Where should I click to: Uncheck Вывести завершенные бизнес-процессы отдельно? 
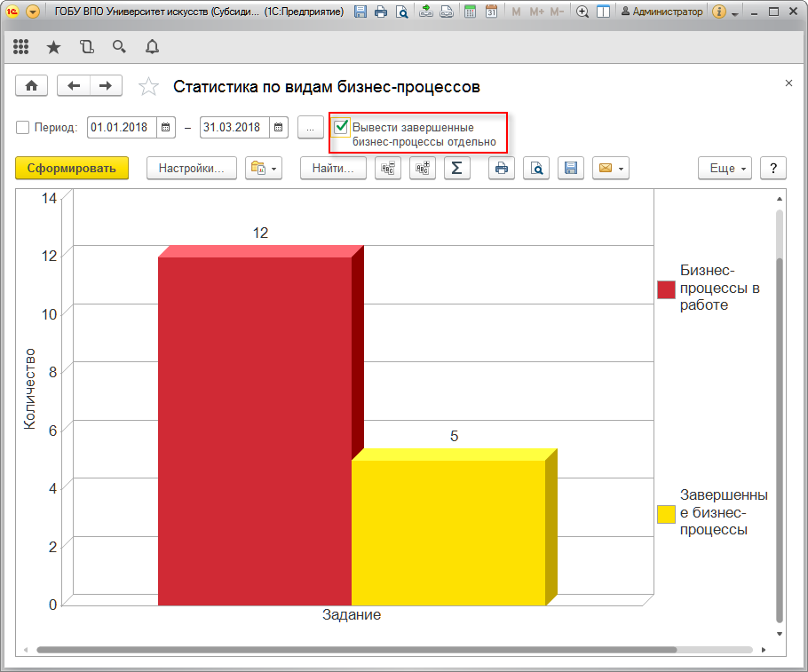pyautogui.click(x=341, y=127)
